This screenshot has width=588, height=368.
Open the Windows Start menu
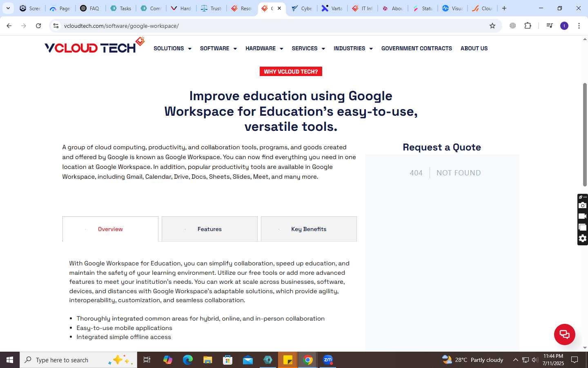pos(10,360)
